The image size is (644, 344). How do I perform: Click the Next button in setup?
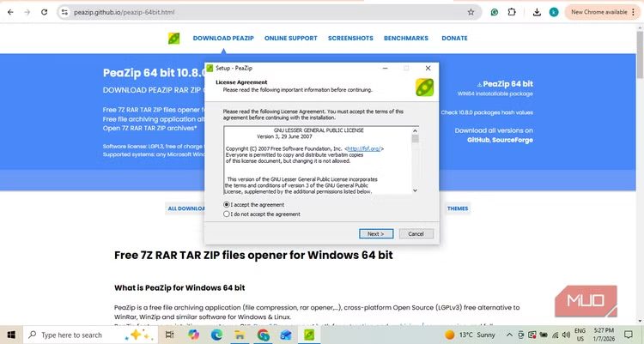(x=375, y=233)
